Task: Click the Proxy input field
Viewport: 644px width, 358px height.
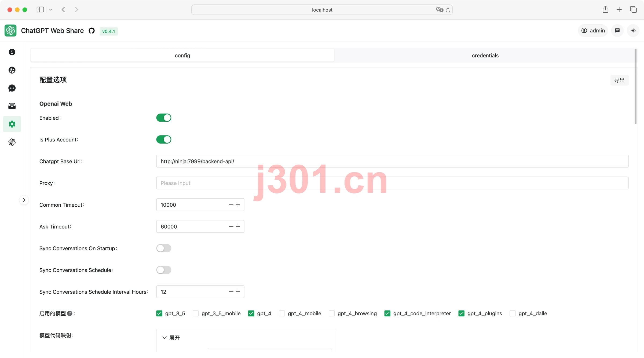Action: 392,183
